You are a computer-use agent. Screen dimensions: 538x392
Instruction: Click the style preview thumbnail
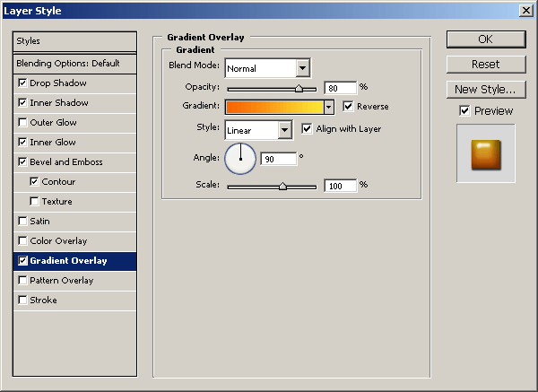[486, 153]
